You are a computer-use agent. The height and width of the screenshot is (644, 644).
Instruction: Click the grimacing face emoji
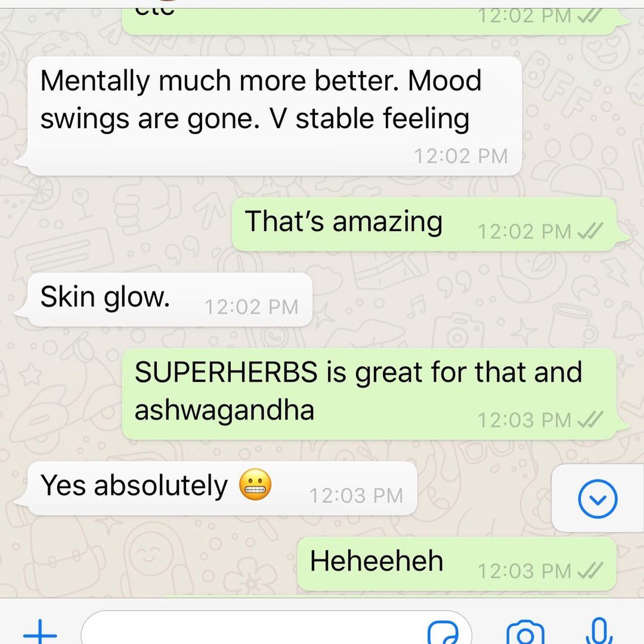click(255, 484)
